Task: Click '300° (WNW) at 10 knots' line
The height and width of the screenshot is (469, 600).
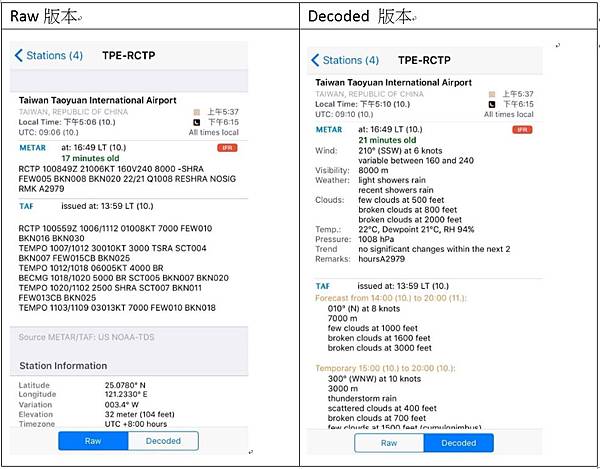Action: pos(374,379)
